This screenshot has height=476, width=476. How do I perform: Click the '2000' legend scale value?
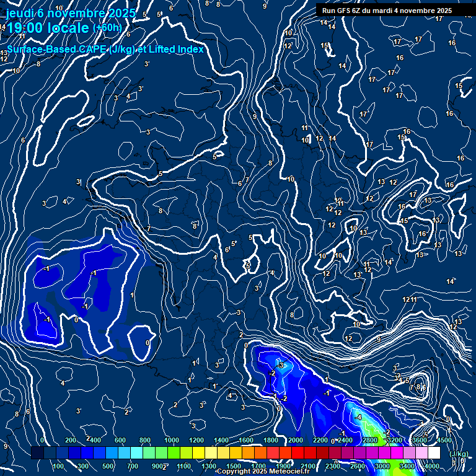296,440
